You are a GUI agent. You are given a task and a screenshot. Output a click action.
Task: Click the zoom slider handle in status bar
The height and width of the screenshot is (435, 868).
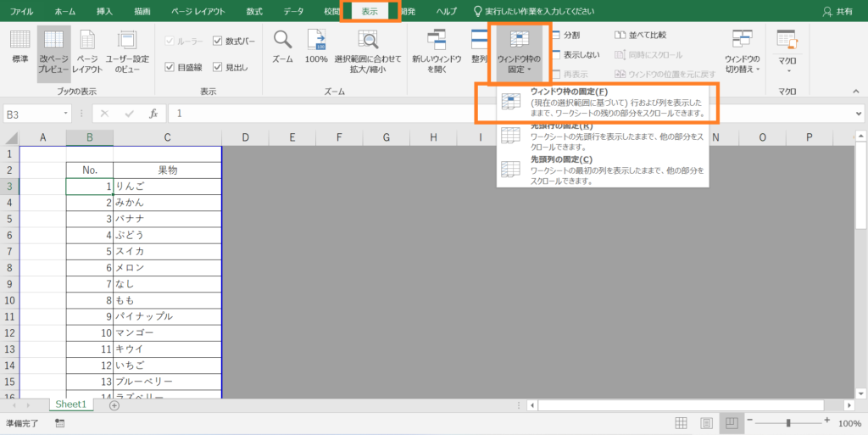click(788, 423)
